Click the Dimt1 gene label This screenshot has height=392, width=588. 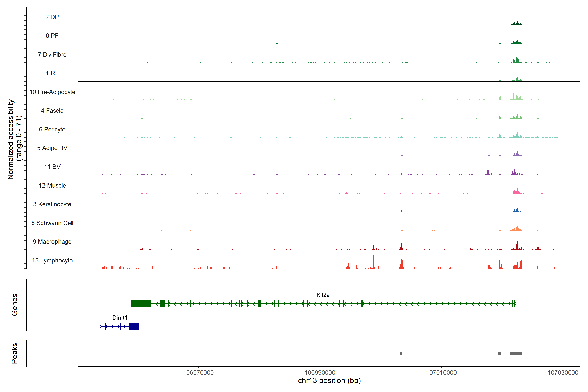click(120, 318)
